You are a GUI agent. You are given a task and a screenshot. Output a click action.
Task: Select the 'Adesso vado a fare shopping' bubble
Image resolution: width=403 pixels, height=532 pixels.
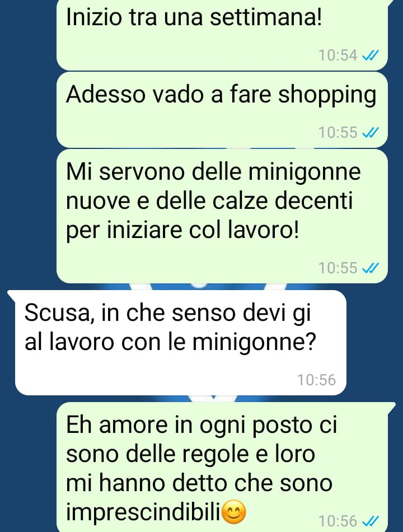point(222,110)
